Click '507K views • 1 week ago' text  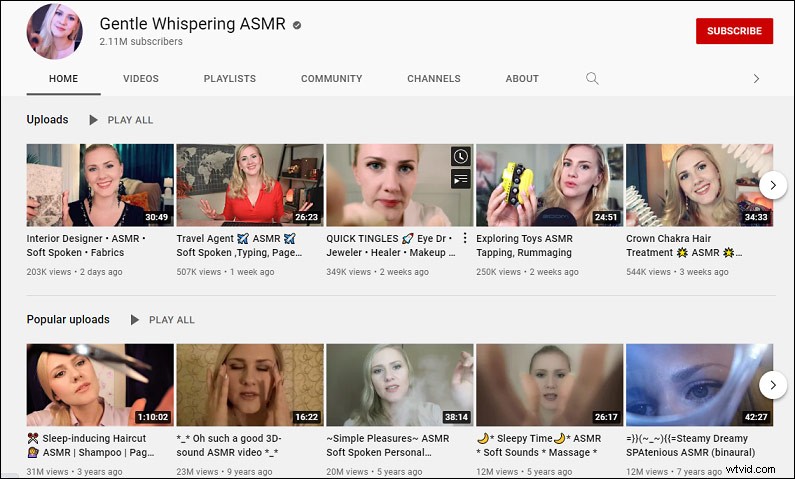pos(225,272)
